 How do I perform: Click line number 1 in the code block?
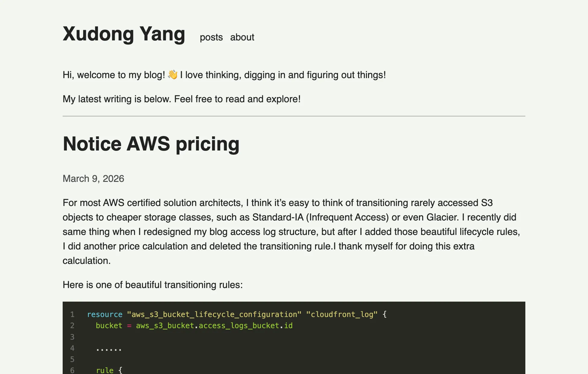pyautogui.click(x=72, y=315)
